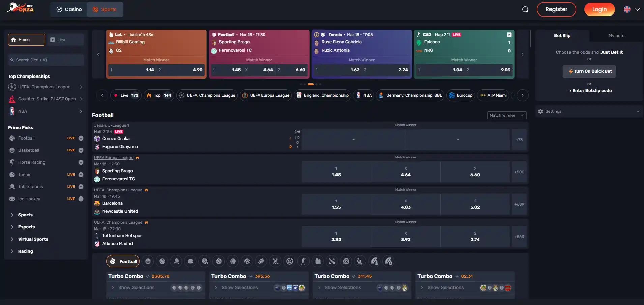The width and height of the screenshot is (644, 305).
Task: Turn On Quick Bet
Action: pos(589,71)
